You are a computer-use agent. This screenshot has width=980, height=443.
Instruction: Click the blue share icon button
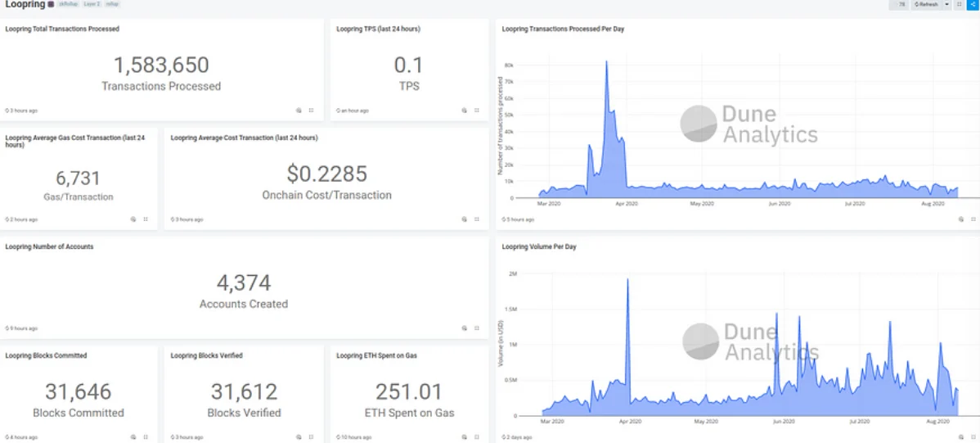click(973, 4)
